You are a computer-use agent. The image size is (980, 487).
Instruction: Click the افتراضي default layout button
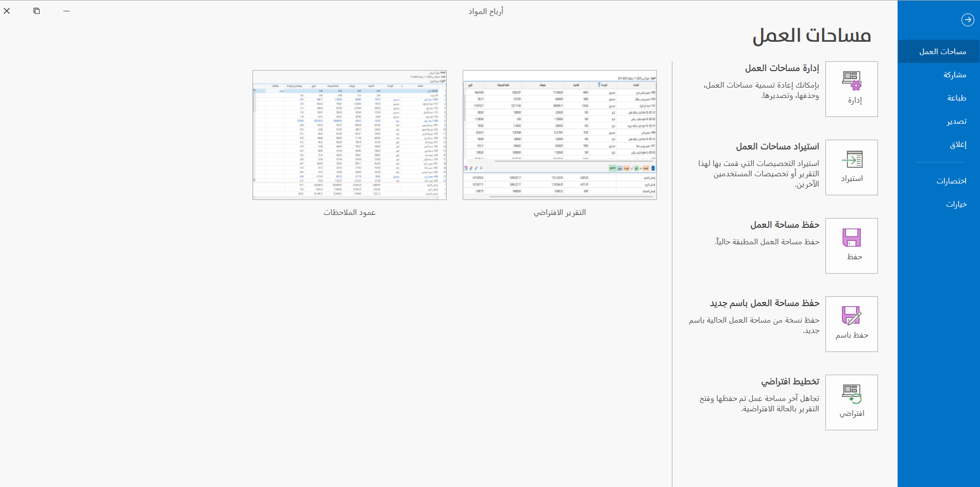pyautogui.click(x=851, y=402)
